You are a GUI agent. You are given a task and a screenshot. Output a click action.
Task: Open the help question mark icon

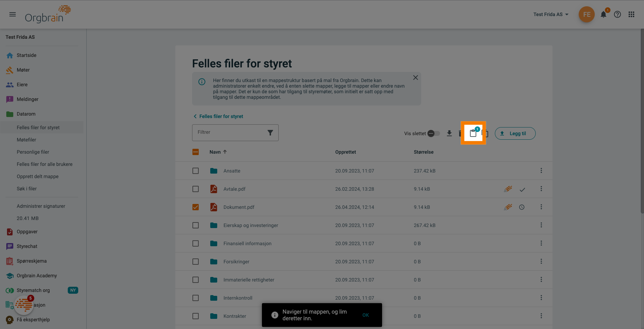[617, 14]
